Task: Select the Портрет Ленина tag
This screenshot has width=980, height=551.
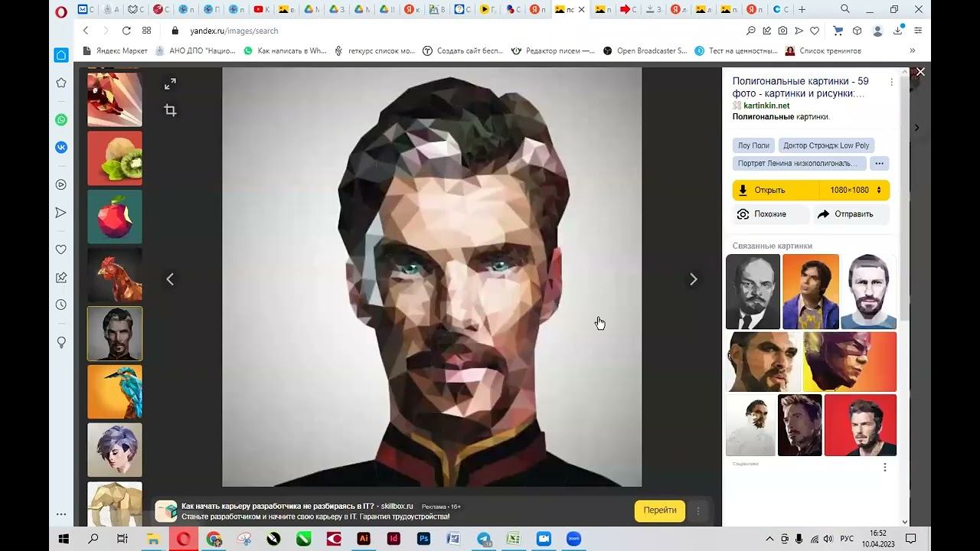Action: pos(799,163)
